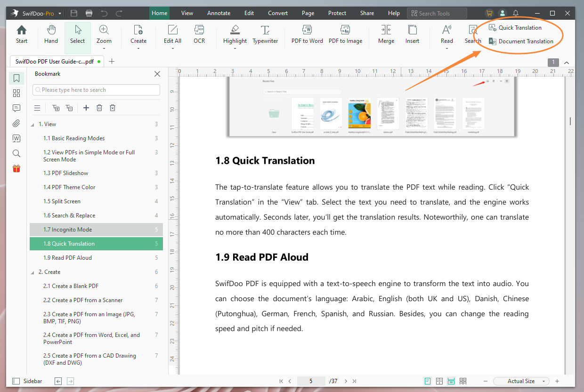Viewport: 584px width, 392px height.
Task: Open the bookmark options list menu icon
Action: (x=37, y=108)
